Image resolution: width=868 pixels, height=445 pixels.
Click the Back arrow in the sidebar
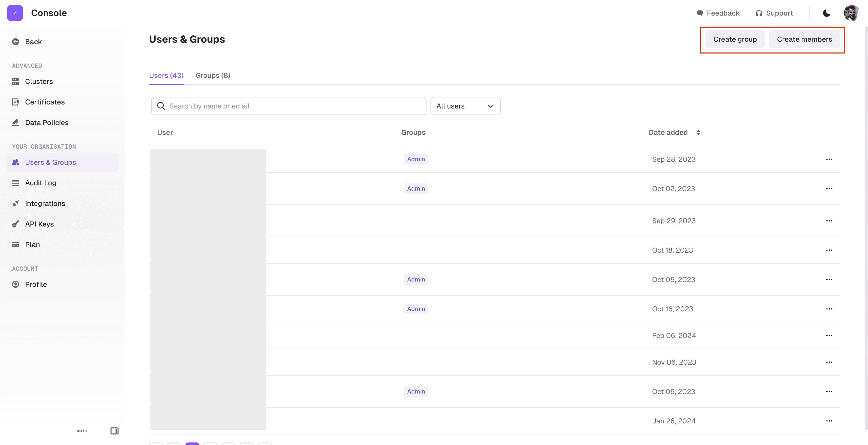16,42
